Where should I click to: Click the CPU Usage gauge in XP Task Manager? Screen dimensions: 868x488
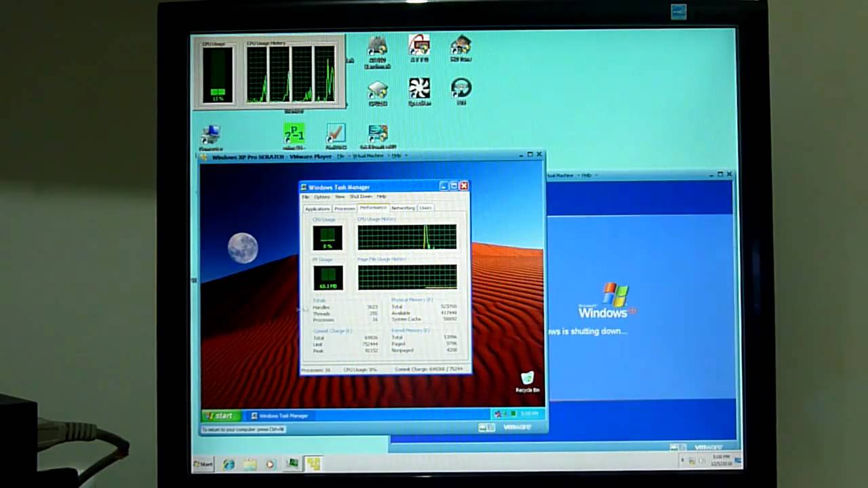[328, 238]
